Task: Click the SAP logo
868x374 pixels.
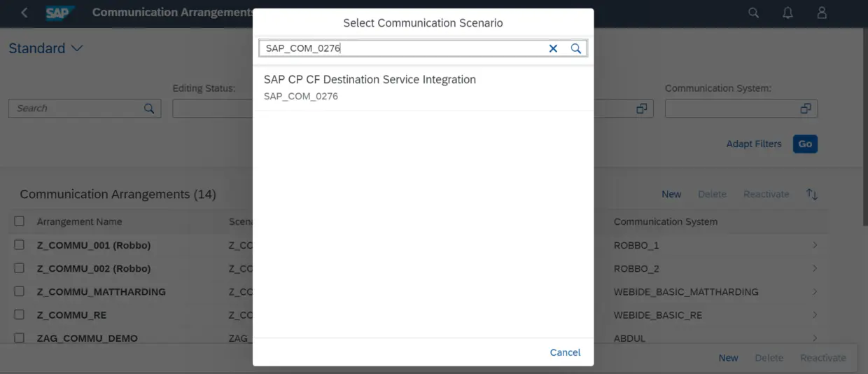Action: tap(60, 13)
